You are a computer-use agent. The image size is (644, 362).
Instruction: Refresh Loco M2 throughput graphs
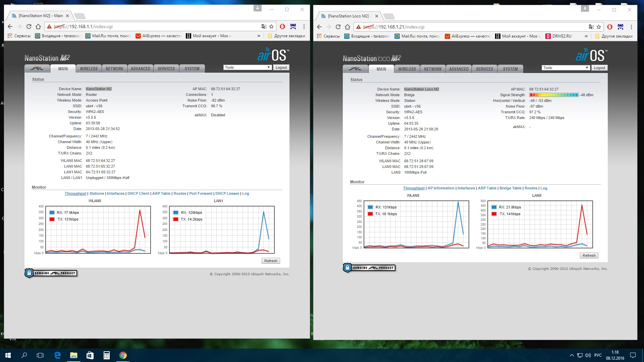pos(589,255)
